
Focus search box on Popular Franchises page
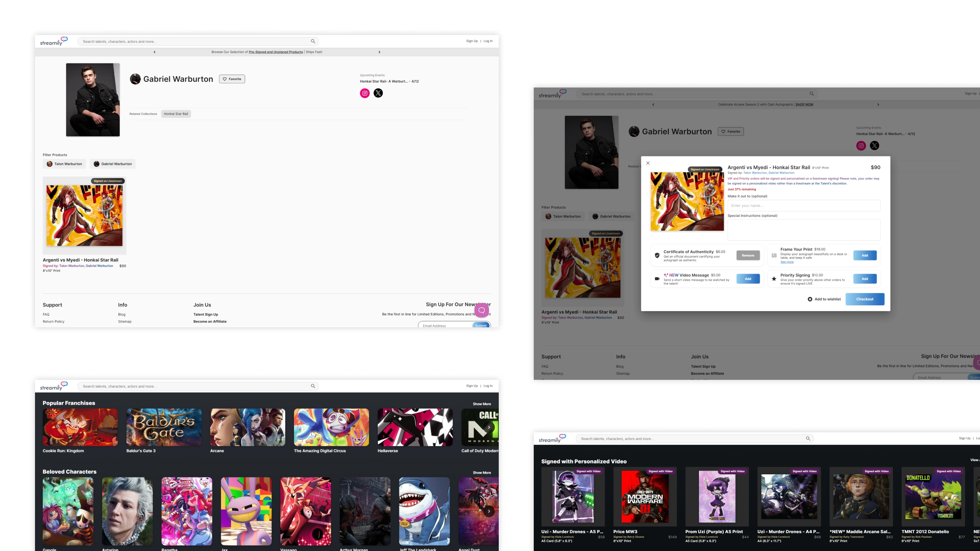pyautogui.click(x=198, y=386)
